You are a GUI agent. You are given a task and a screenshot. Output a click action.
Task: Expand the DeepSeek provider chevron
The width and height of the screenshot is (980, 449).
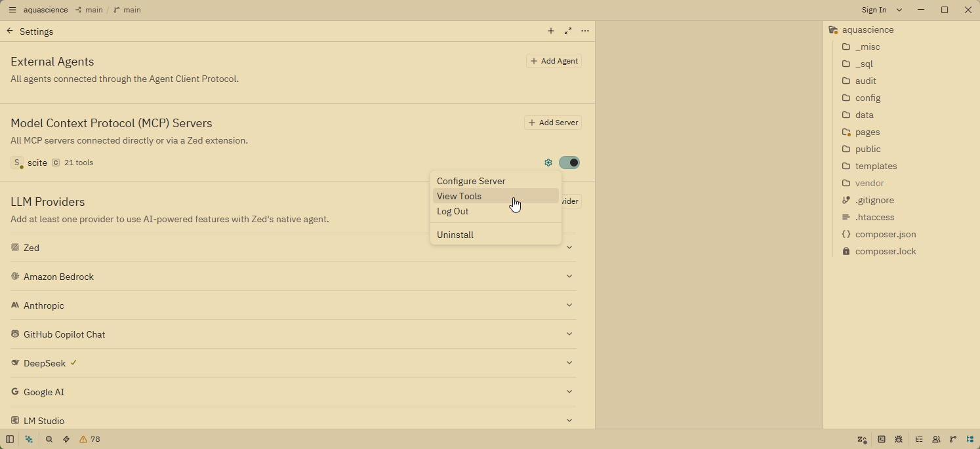coord(569,362)
